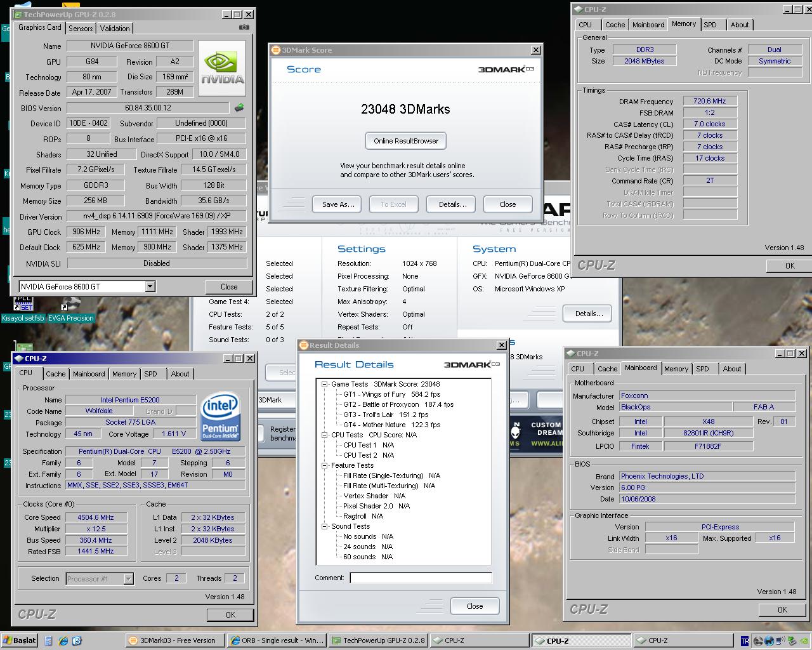Click the third quick launch icon after Internet Explorer
The image size is (812, 650).
click(x=77, y=640)
